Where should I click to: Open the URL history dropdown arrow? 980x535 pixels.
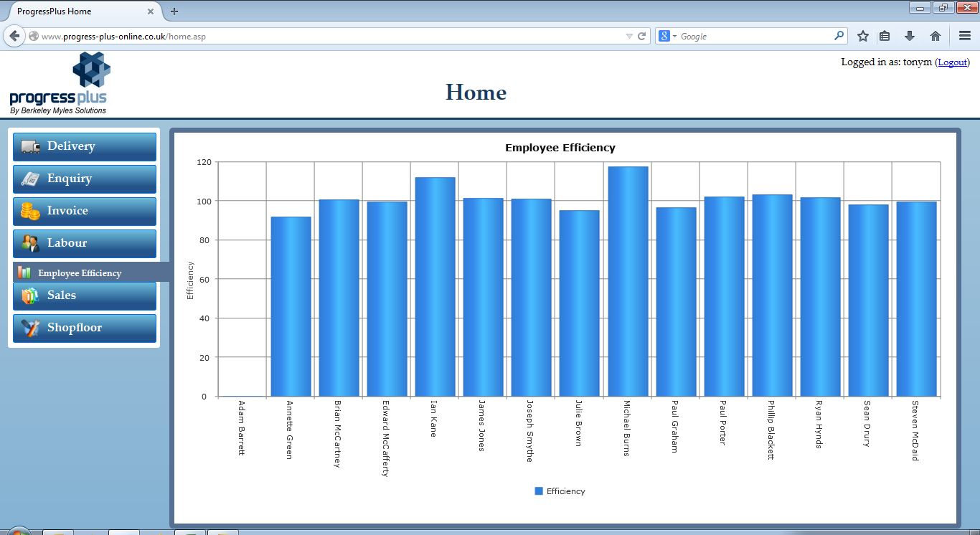coord(629,36)
